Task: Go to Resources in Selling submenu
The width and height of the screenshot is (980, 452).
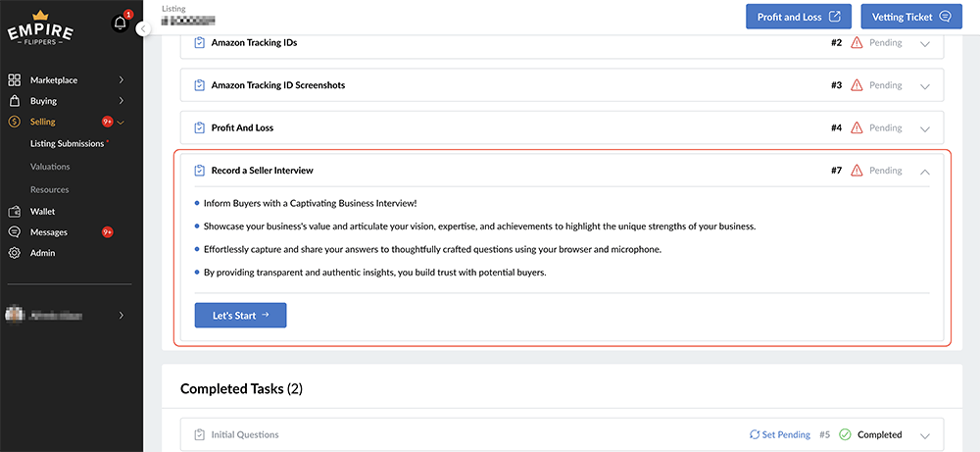Action: (50, 189)
